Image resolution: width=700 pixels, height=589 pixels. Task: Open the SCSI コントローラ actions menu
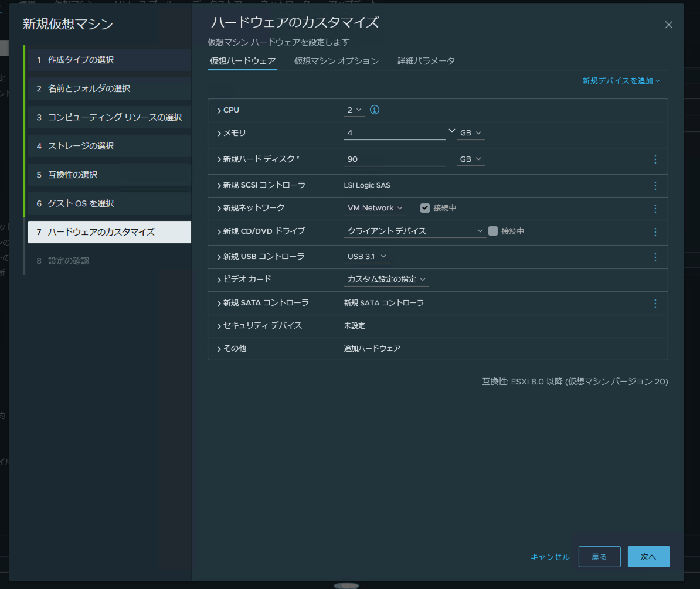655,186
